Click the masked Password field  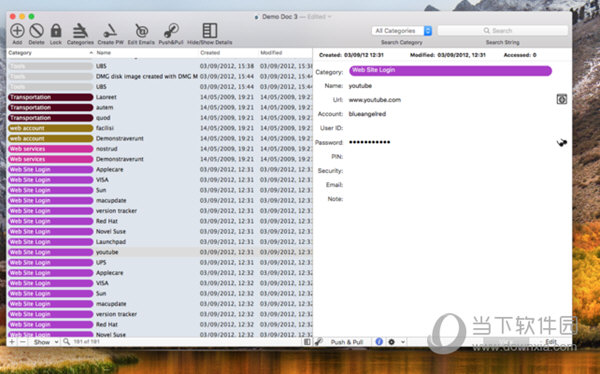point(369,142)
